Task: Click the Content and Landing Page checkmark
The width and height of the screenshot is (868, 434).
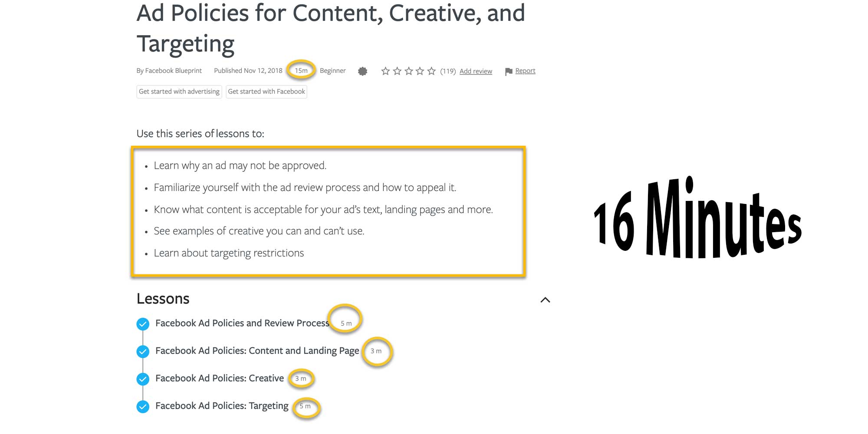Action: (143, 351)
